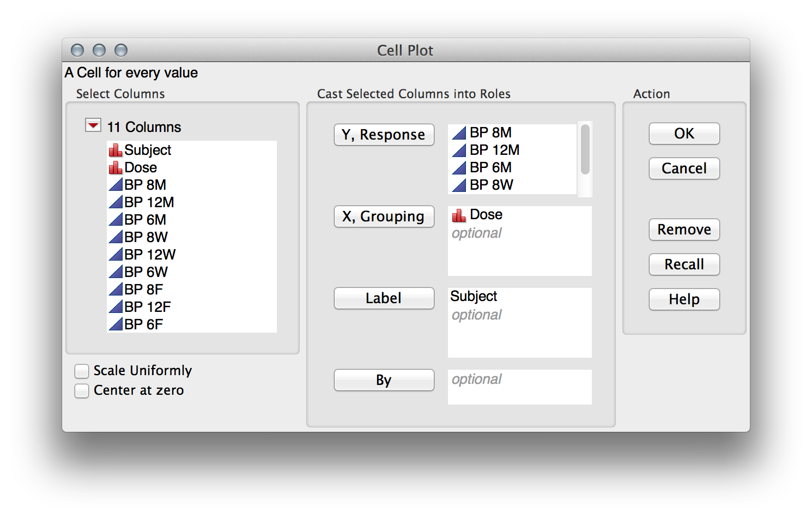This screenshot has width=812, height=518.
Task: Select BP 12F in the Select Columns list
Action: tap(147, 306)
